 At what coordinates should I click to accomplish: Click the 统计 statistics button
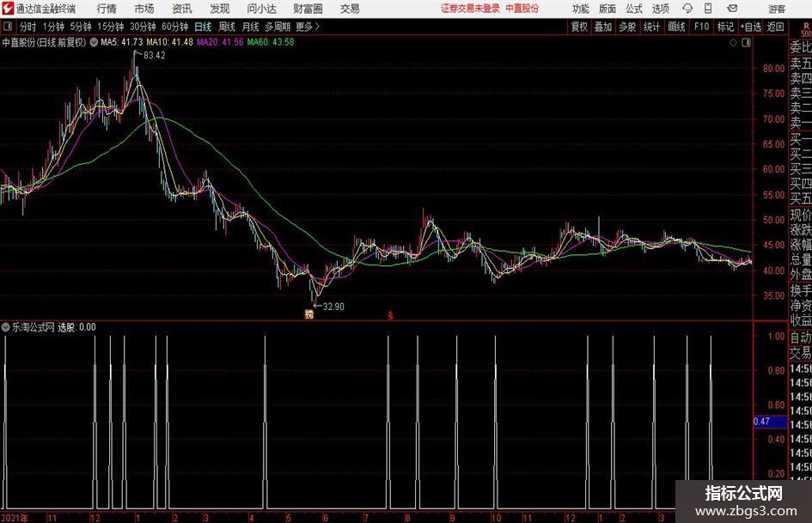coord(651,27)
